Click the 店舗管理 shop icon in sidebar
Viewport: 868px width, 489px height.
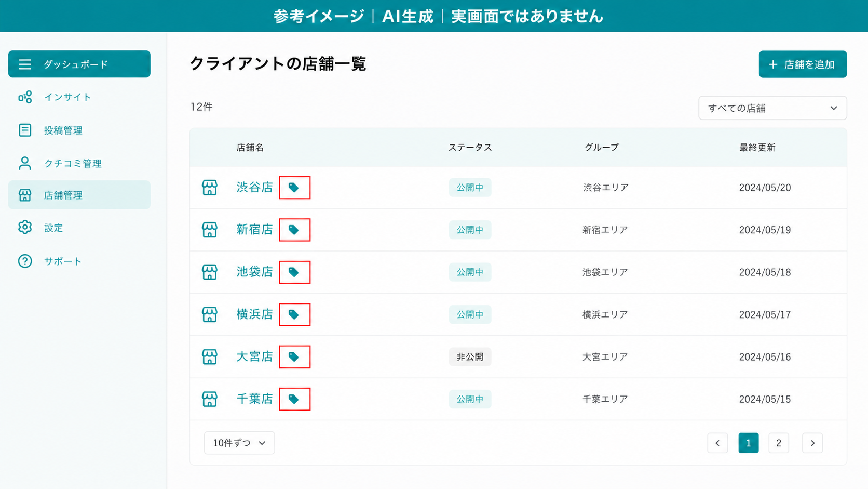click(x=25, y=195)
